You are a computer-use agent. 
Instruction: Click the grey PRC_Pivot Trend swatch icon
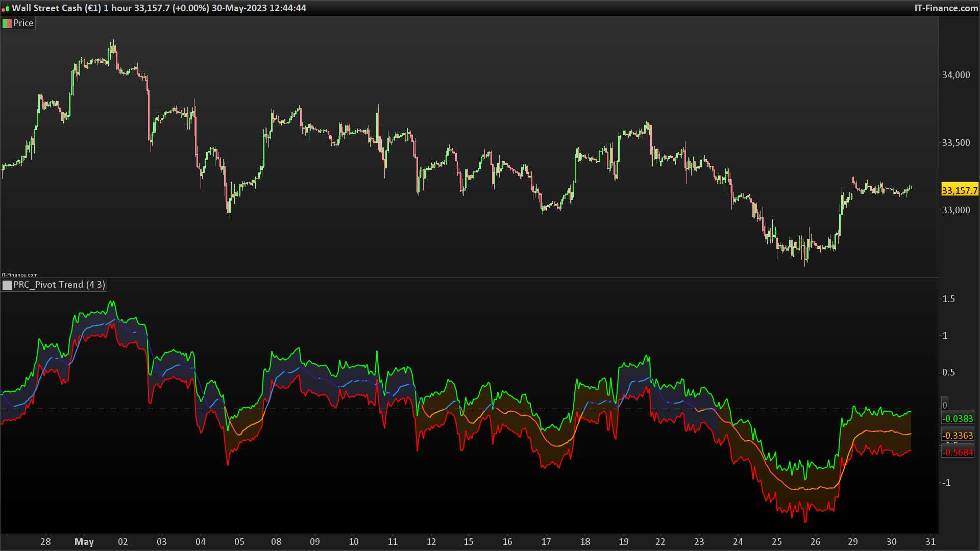tap(7, 285)
